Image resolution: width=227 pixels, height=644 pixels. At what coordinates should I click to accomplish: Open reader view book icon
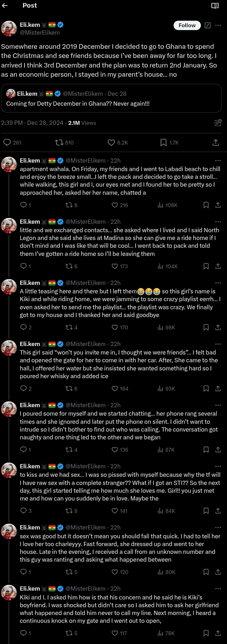tap(215, 6)
